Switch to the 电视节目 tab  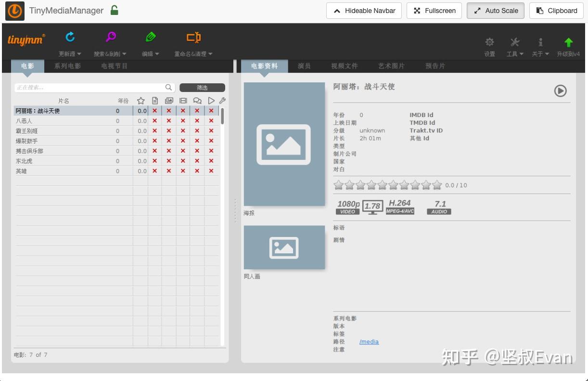(x=114, y=66)
